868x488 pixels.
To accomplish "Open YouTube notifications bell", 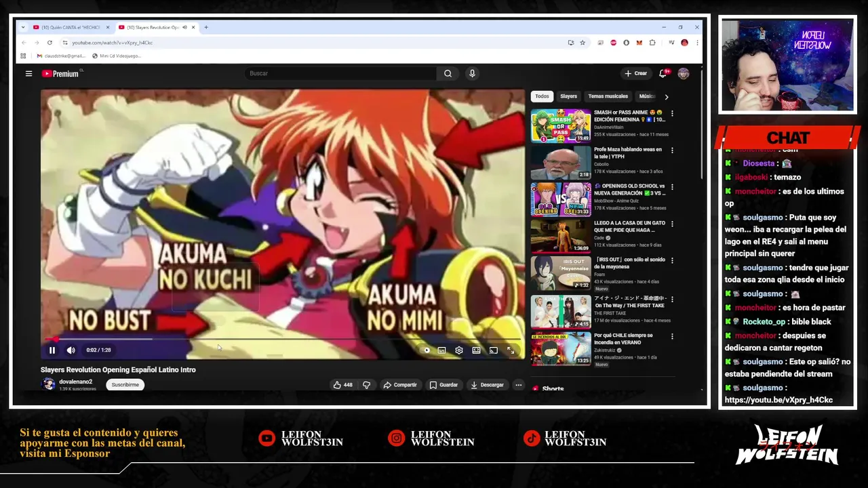I will click(663, 73).
